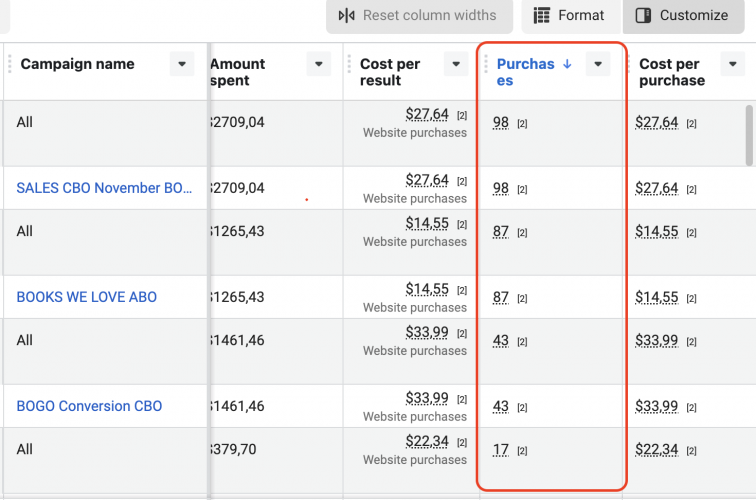
Task: Click purchases value 17 in last All row
Action: pyautogui.click(x=501, y=449)
